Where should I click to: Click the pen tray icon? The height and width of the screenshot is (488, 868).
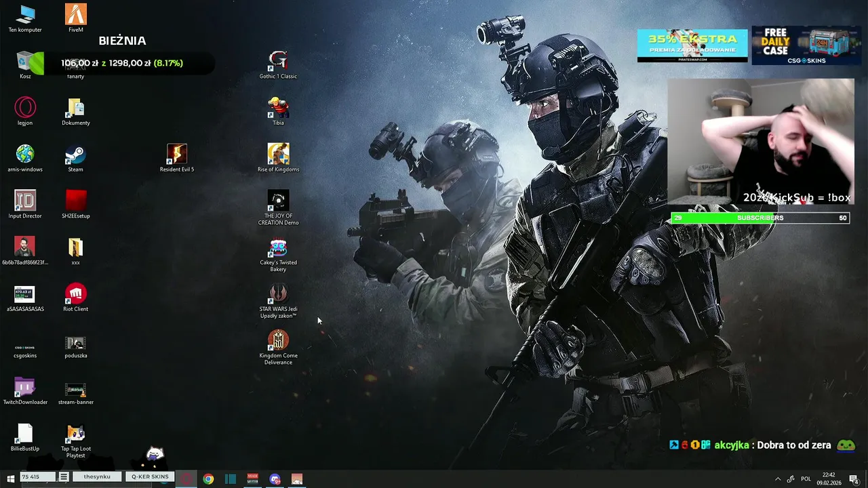pyautogui.click(x=791, y=479)
